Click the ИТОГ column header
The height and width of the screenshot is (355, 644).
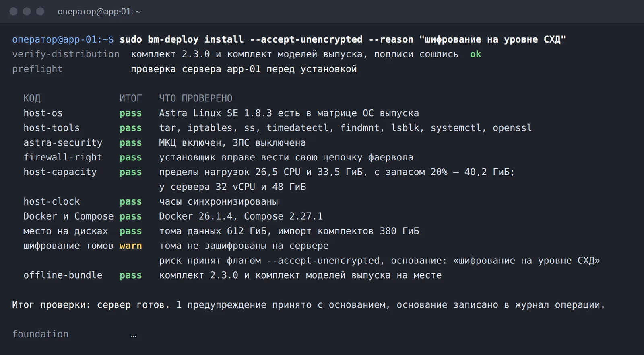(130, 98)
